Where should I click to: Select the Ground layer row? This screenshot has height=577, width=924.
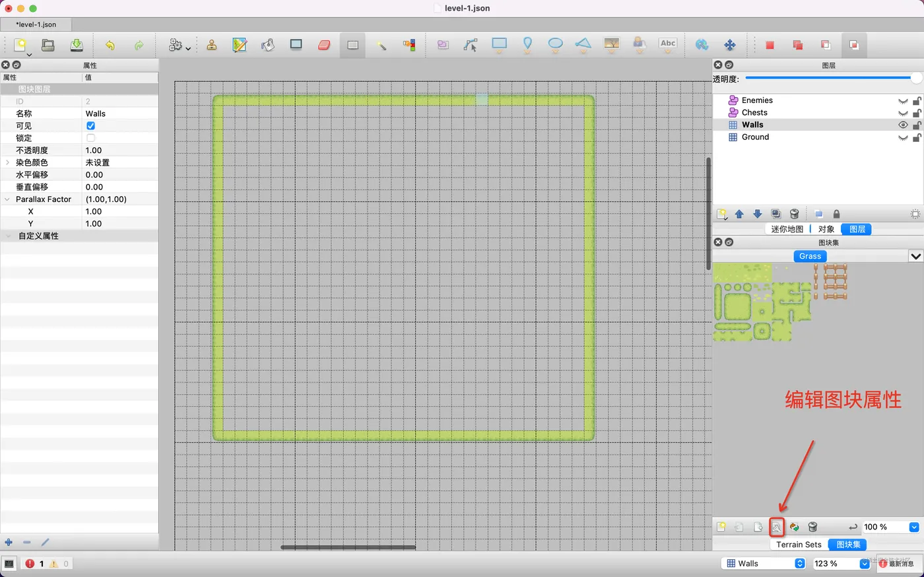818,137
